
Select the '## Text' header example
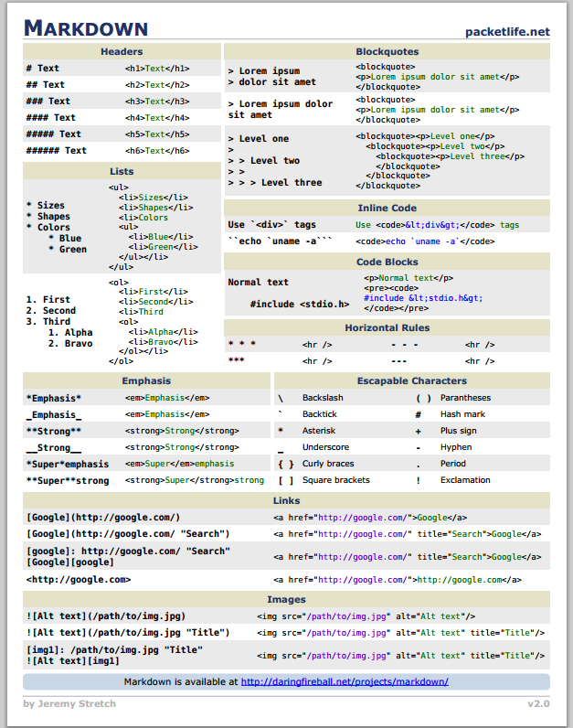click(46, 85)
